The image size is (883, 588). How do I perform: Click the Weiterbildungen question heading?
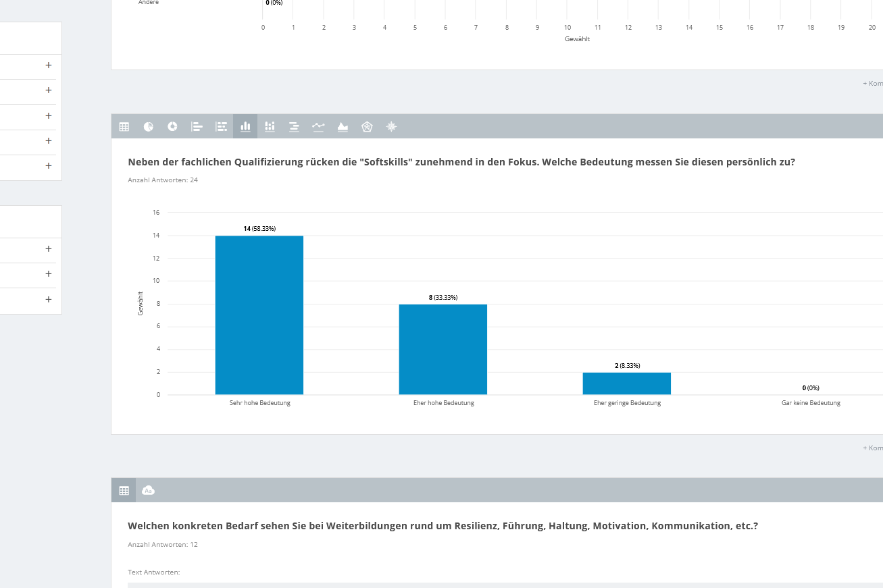pyautogui.click(x=443, y=526)
